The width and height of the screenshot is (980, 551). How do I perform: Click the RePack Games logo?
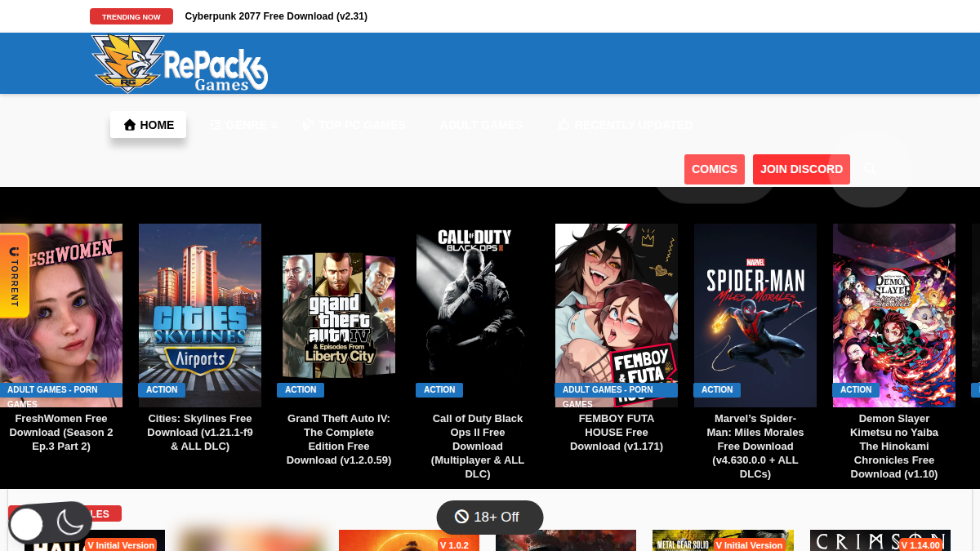(179, 64)
